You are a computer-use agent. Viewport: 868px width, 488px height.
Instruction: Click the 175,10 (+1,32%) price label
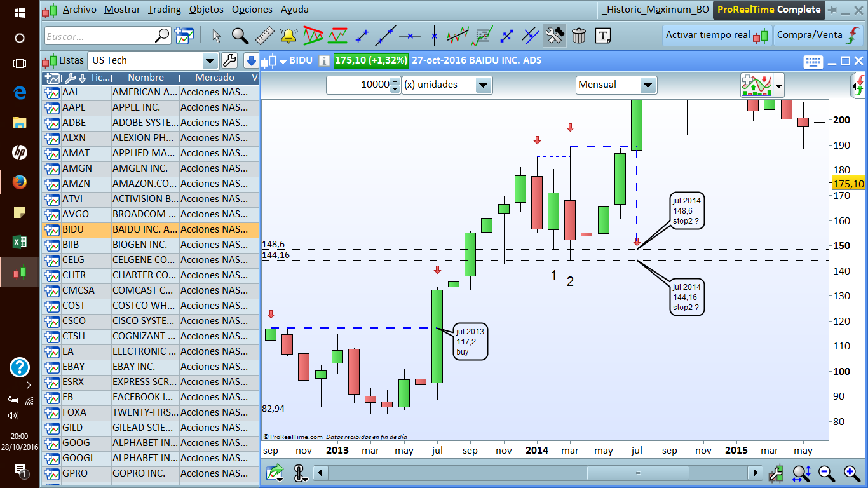point(371,61)
